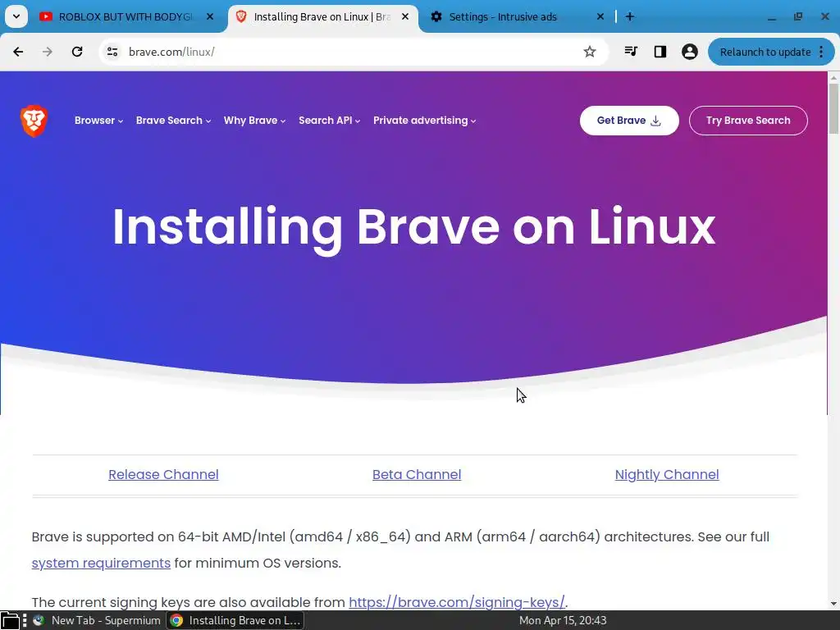Open a new tab with plus
840x630 pixels.
pos(630,17)
